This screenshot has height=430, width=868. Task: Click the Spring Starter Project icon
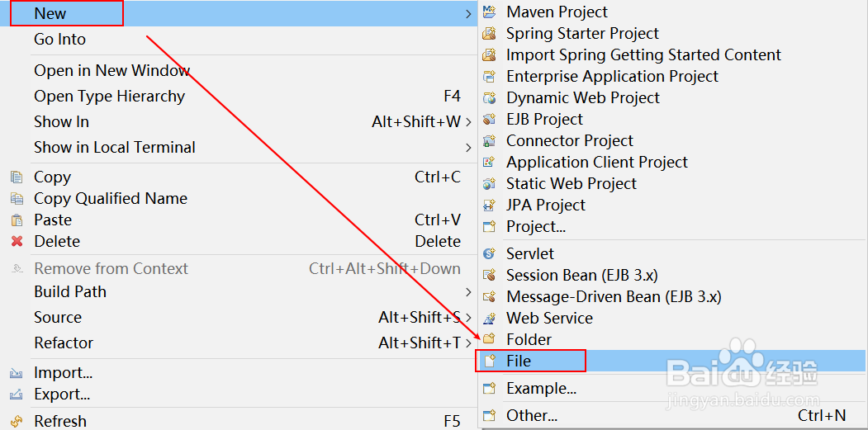click(490, 33)
